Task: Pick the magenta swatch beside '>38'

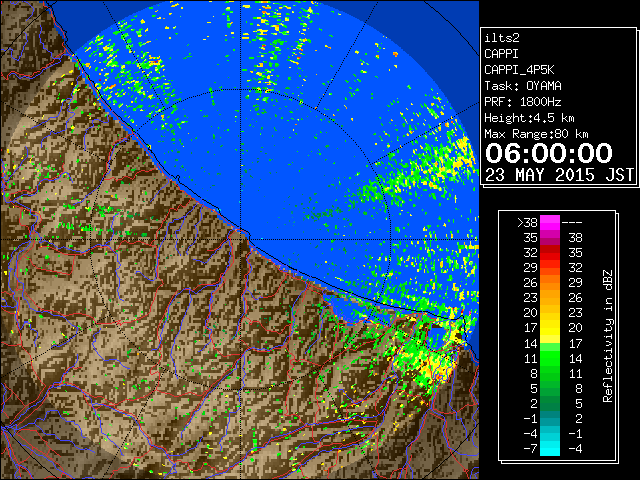Action: [x=550, y=222]
